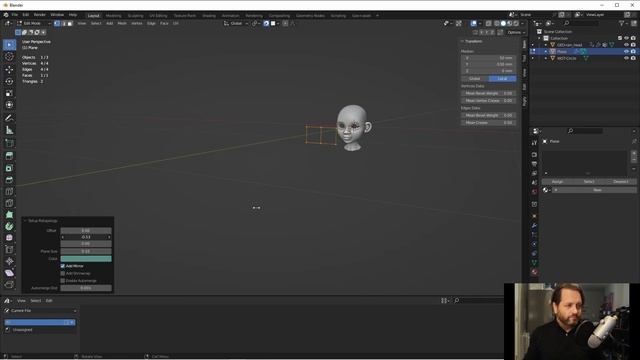Hide Collection in viewport via eye icon

[x=627, y=38]
